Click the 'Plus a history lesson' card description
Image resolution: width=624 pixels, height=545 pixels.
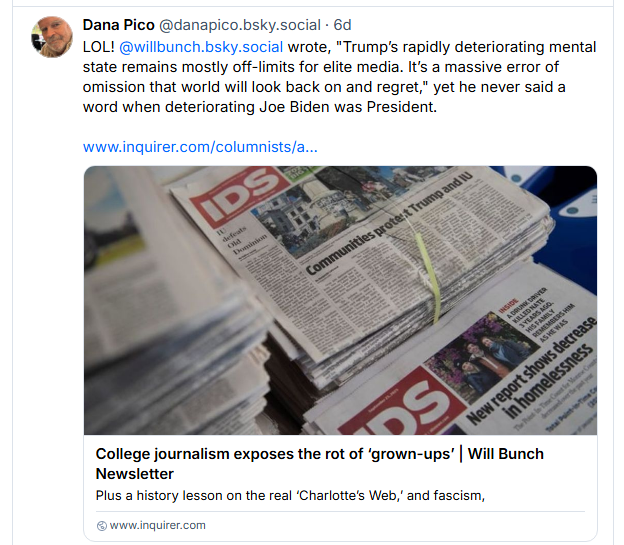pyautogui.click(x=290, y=494)
